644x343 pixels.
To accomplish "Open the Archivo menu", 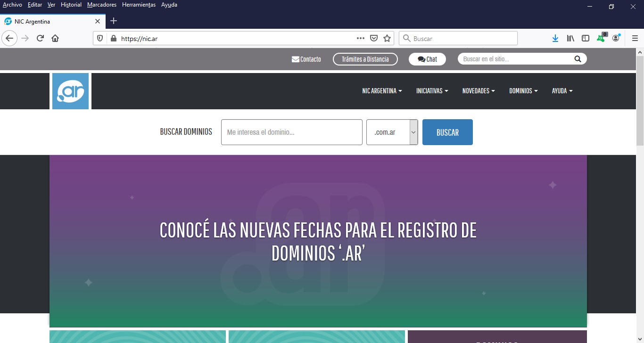I will coord(12,5).
